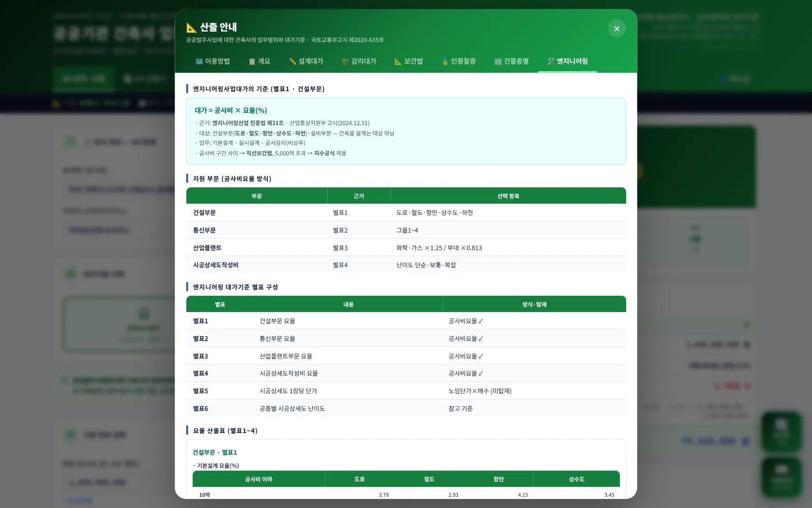Click the 건설부문 · 별표1 heading
812x508 pixels.
click(215, 452)
